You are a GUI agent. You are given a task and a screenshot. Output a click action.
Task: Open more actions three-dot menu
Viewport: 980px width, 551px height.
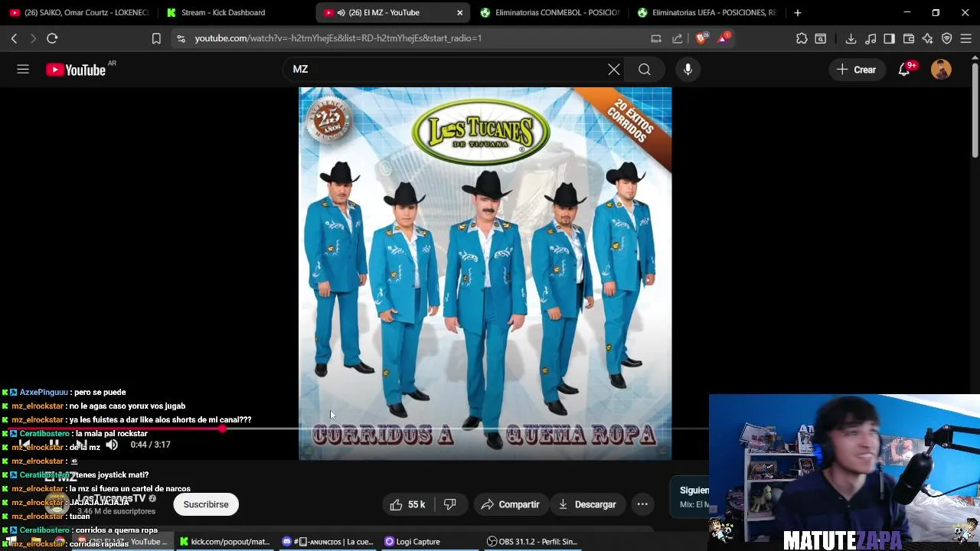[x=642, y=504]
